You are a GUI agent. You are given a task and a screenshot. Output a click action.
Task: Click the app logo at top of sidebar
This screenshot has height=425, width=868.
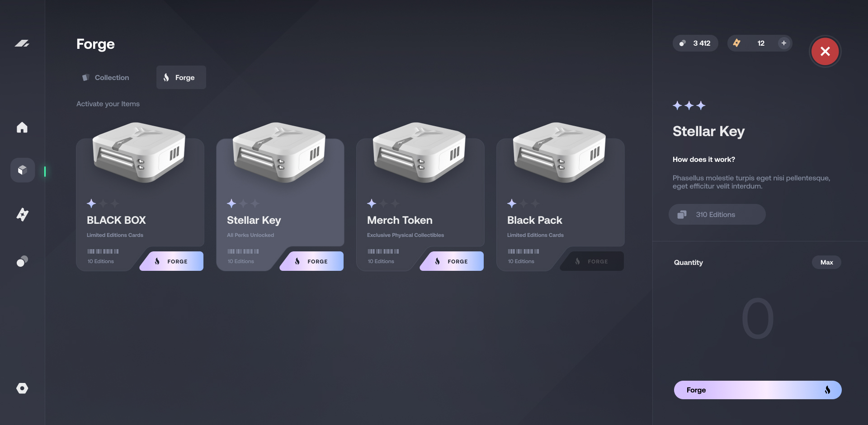[22, 43]
